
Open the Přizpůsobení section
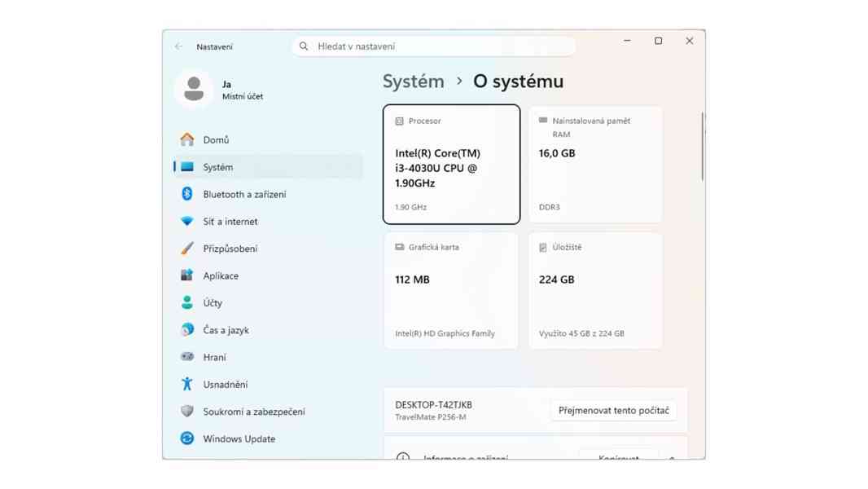click(x=268, y=248)
